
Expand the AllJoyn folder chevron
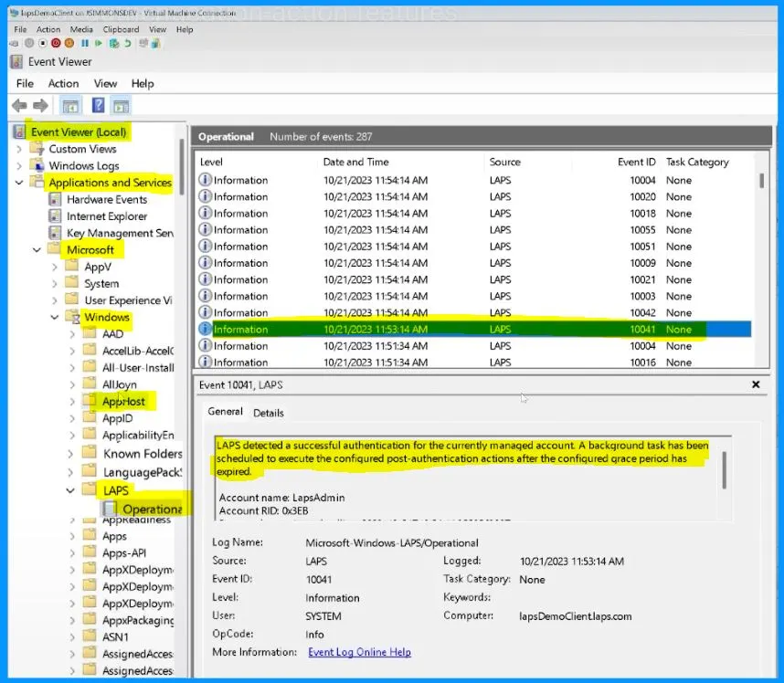point(72,384)
